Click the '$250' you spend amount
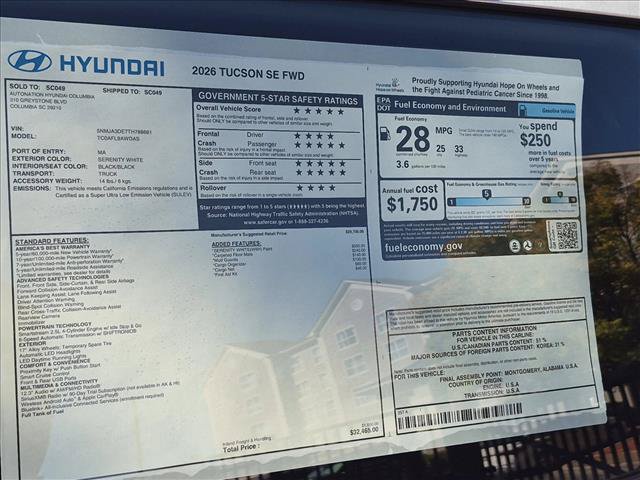This screenshot has height=480, width=640. (x=535, y=140)
